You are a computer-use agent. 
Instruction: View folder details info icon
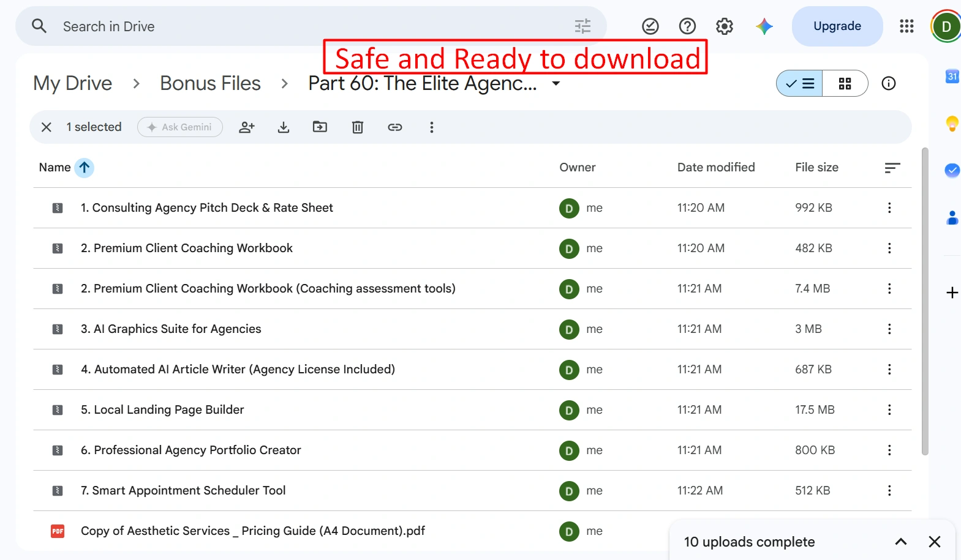click(x=888, y=83)
